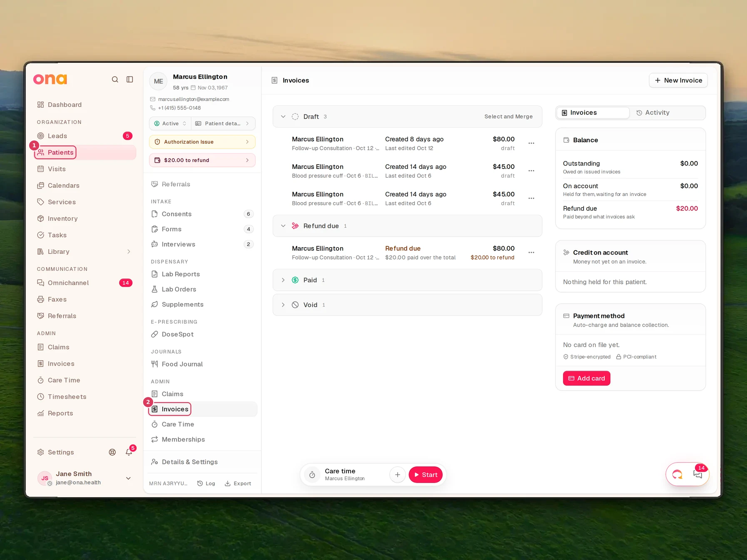Image resolution: width=747 pixels, height=560 pixels.
Task: Open Omnichannel in Communication section
Action: (85, 283)
